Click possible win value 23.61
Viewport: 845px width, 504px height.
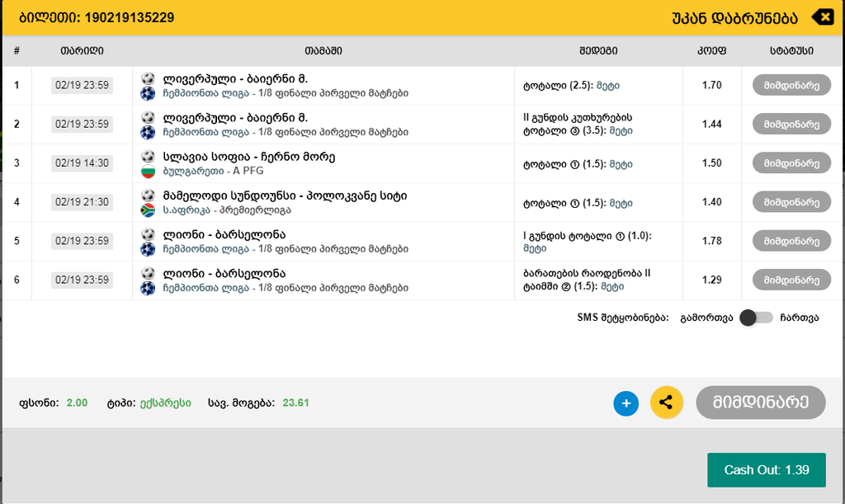pos(295,403)
